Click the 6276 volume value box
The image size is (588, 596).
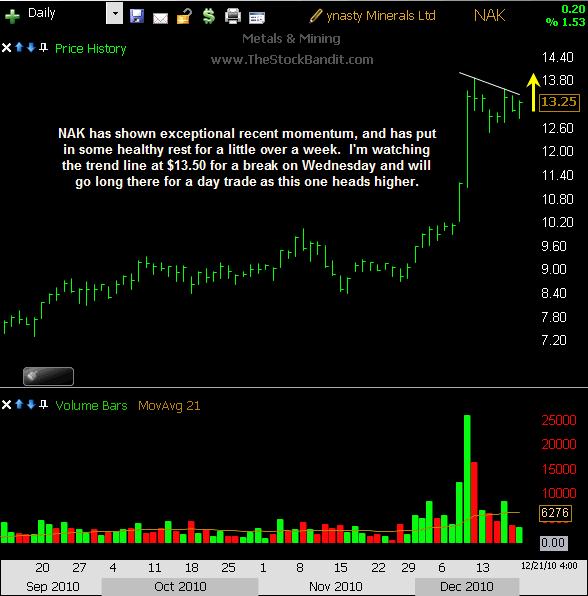pyautogui.click(x=555, y=513)
